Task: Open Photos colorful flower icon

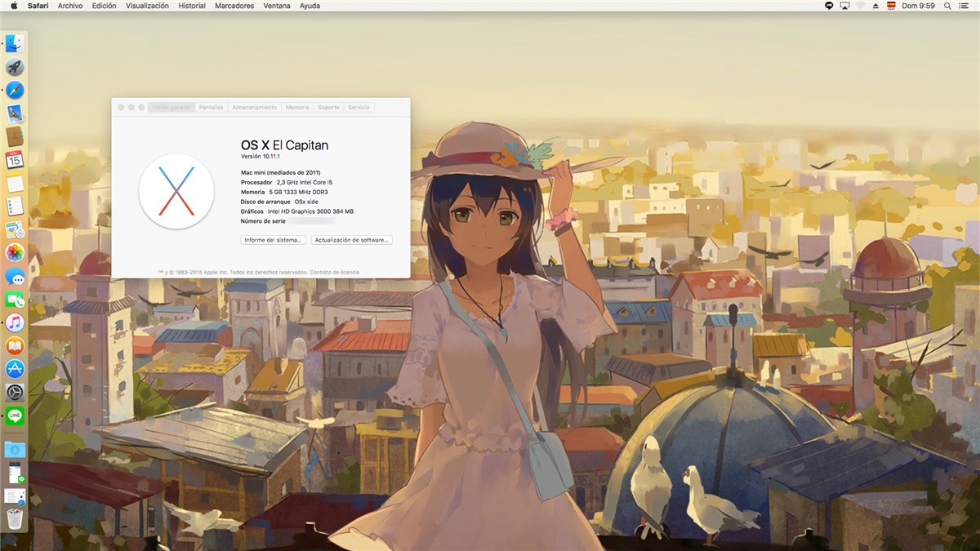Action: tap(15, 253)
